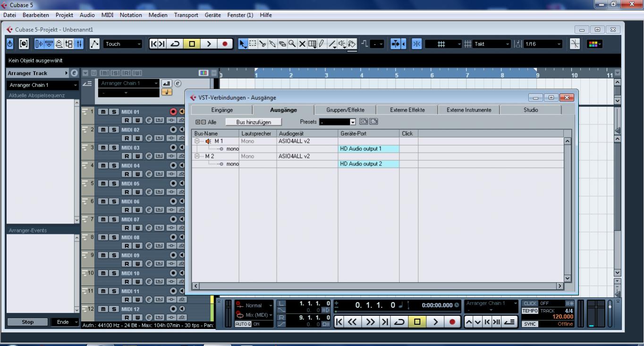The image size is (644, 346).
Task: Expand all buses with plus icon
Action: tap(198, 122)
